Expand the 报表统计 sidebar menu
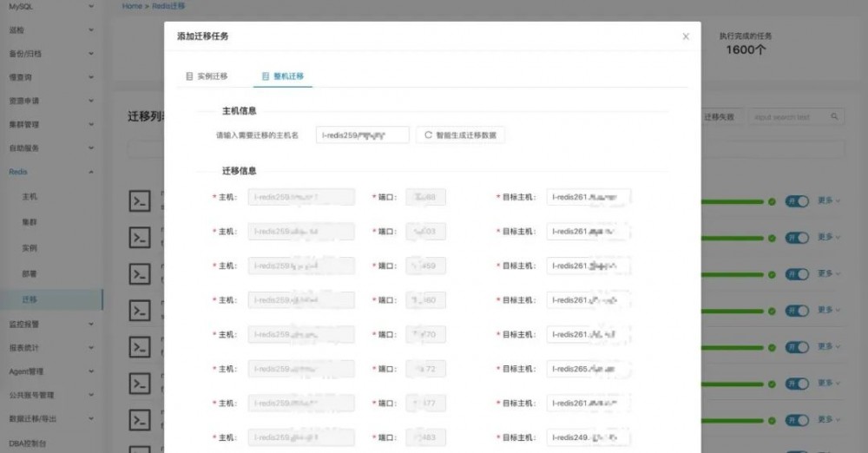The height and width of the screenshot is (453, 868). [51, 348]
